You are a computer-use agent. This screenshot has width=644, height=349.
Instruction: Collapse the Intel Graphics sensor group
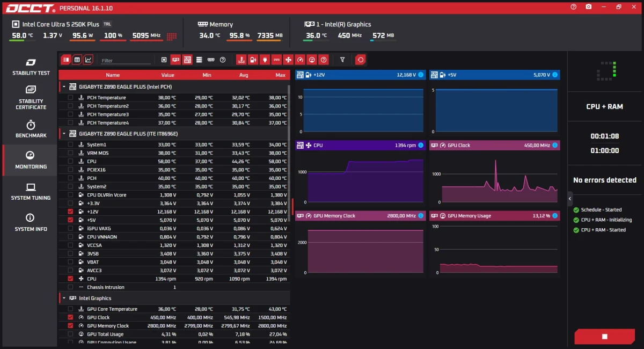coord(64,298)
